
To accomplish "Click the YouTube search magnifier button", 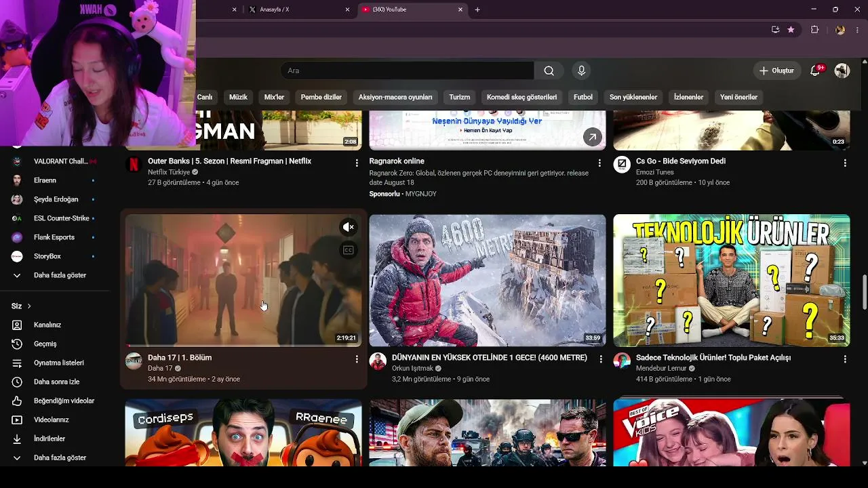I will (x=549, y=70).
